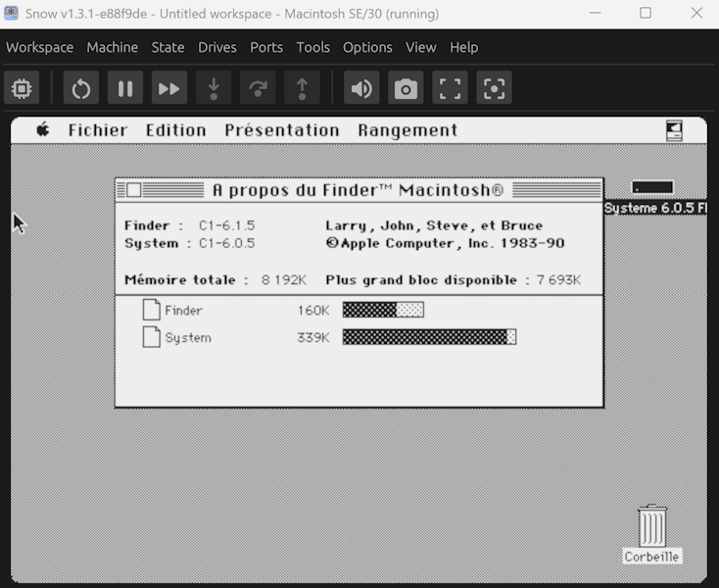Image resolution: width=719 pixels, height=588 pixels.
Task: Click the Mémoire totale 8 192K value
Action: (x=284, y=279)
